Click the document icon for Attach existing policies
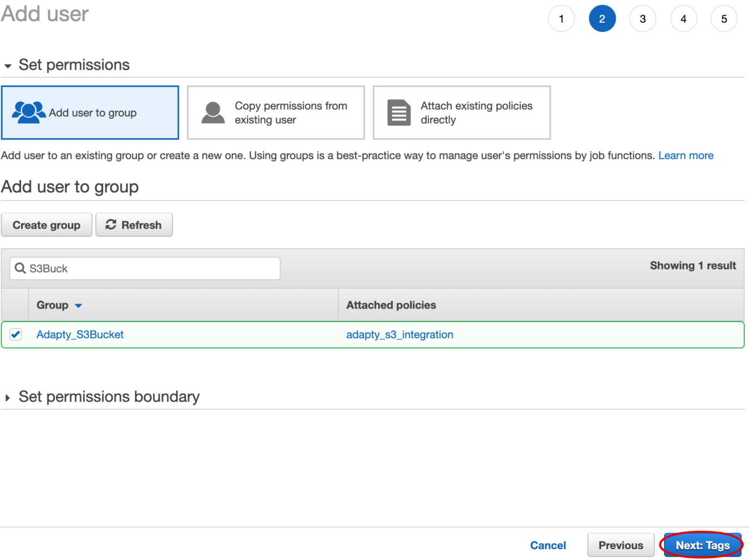 399,112
